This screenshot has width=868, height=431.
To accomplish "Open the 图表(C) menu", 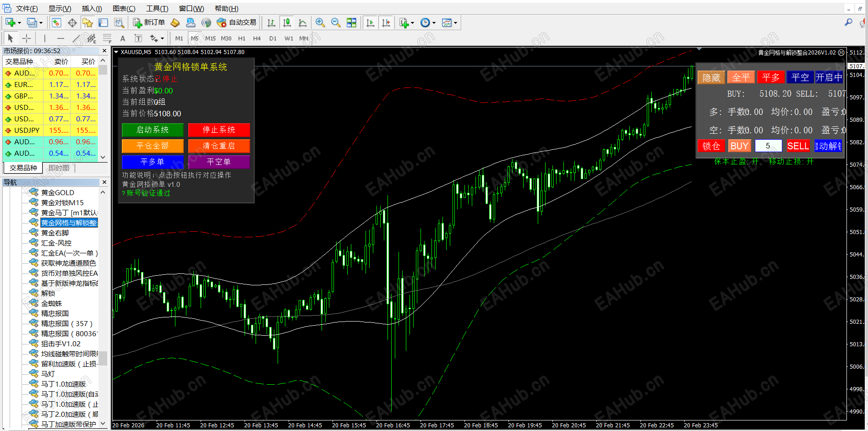I will 124,9.
